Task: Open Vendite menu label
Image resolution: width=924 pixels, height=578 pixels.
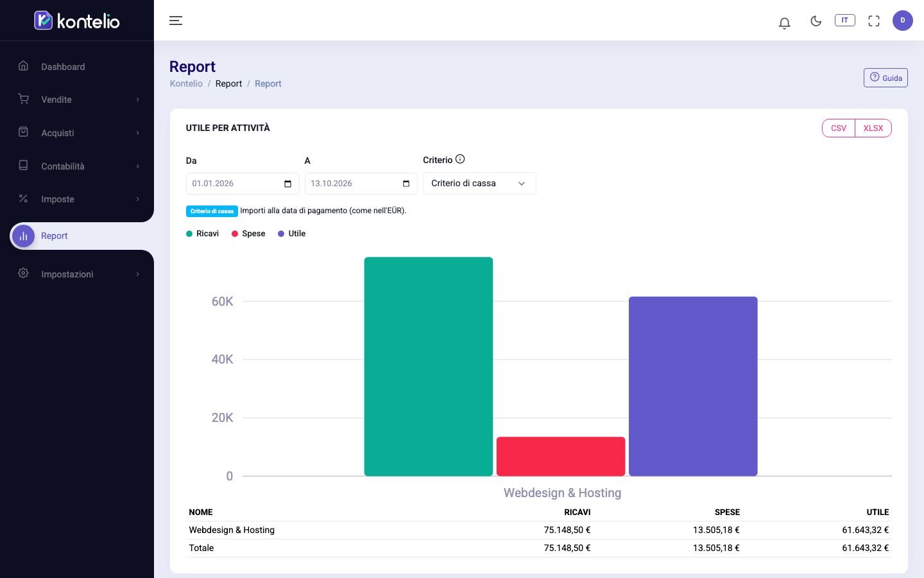Action: (x=56, y=100)
